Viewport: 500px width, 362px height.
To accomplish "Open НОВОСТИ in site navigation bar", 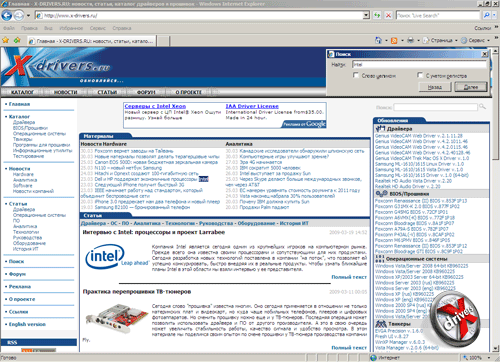I will coord(65,92).
